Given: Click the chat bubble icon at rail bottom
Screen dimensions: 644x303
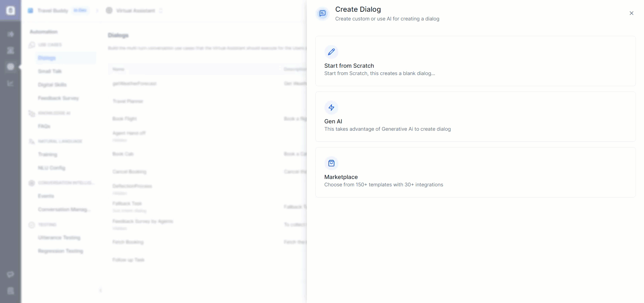Looking at the screenshot, I should pyautogui.click(x=10, y=275).
